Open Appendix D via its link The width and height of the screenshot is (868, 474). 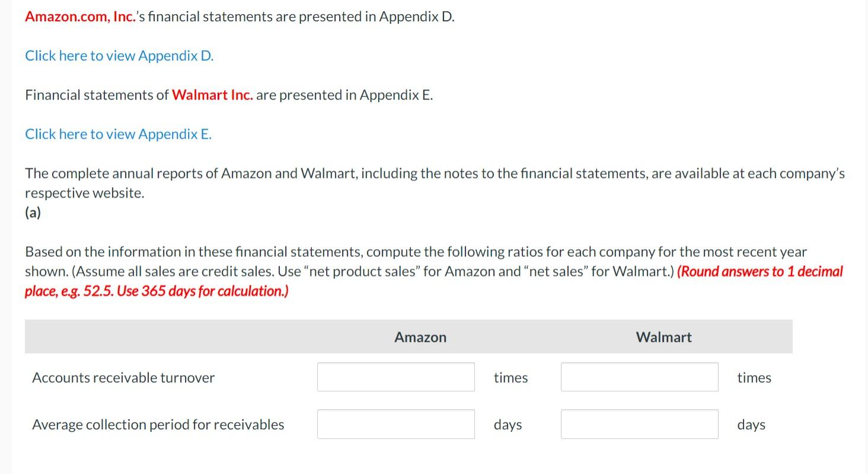click(x=118, y=55)
